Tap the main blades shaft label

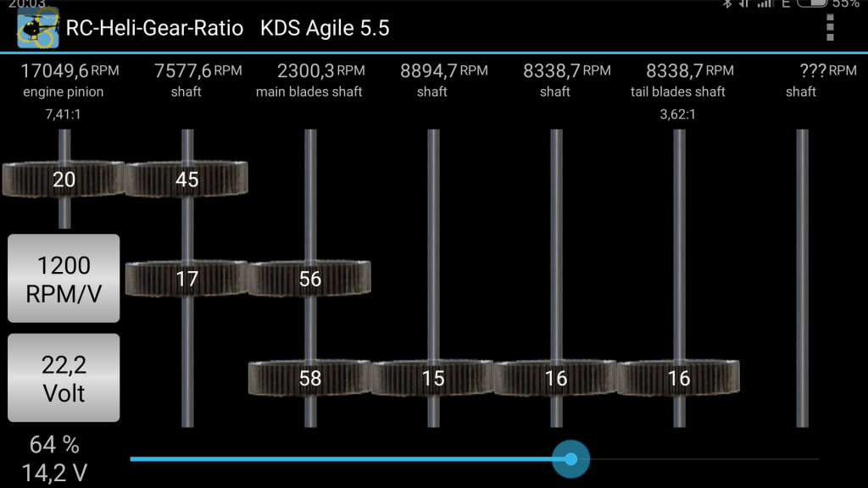309,91
